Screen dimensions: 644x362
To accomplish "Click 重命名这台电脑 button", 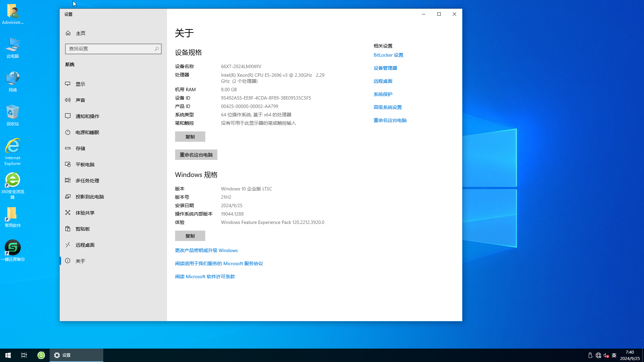I will pyautogui.click(x=196, y=154).
